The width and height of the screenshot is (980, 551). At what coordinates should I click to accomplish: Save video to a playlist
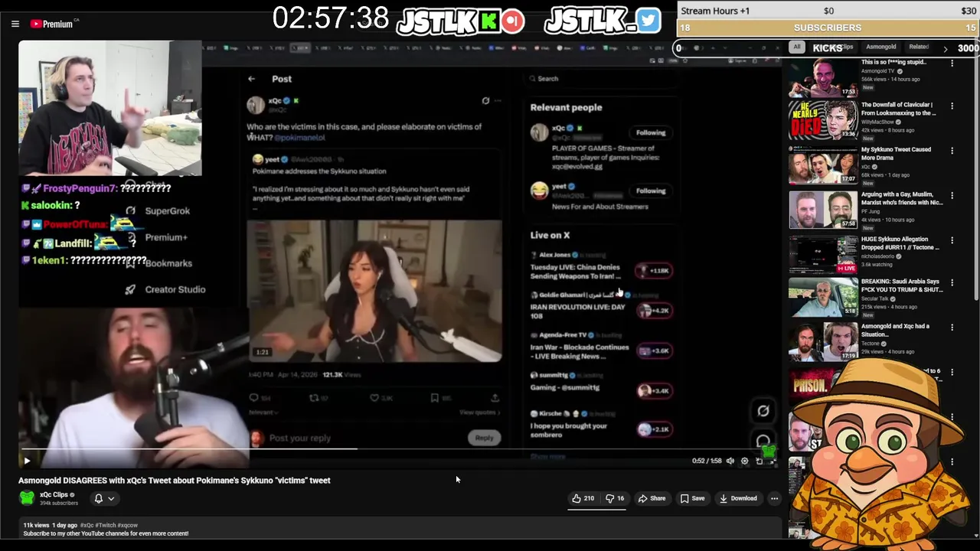[x=692, y=498]
